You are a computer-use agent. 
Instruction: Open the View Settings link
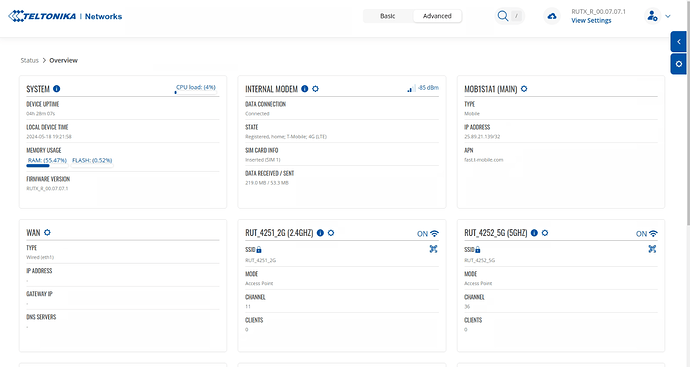coord(591,21)
